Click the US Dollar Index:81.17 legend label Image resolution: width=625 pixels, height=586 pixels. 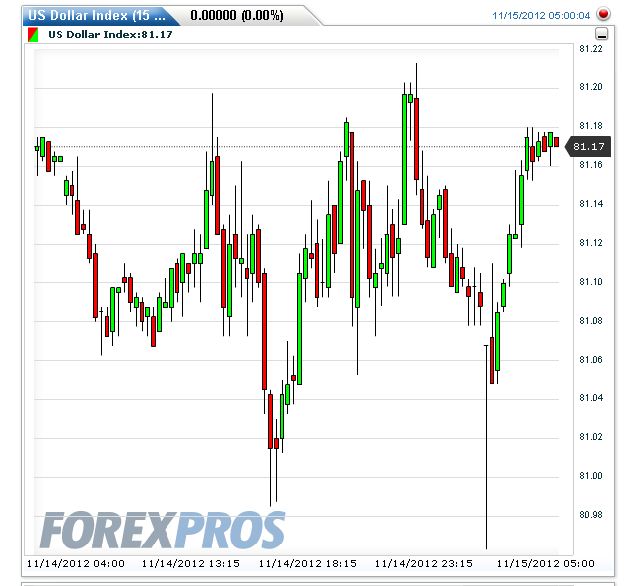pos(110,35)
